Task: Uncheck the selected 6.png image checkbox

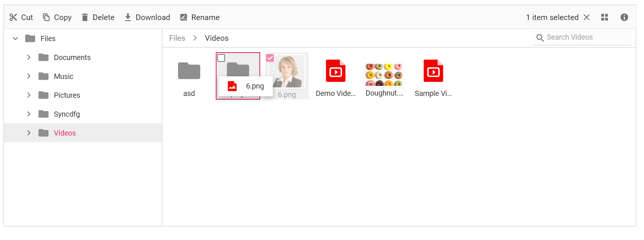Action: [x=270, y=58]
